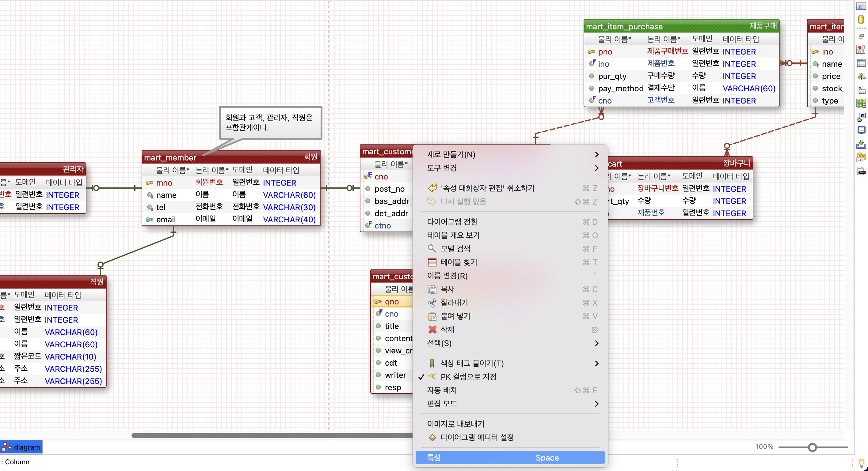This screenshot has height=471, width=868.
Task: Select 다이어그램 전환 menu entry
Action: [510, 222]
